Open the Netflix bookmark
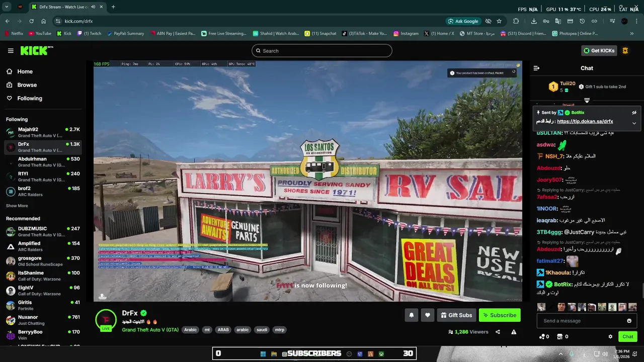644x362 pixels. pos(14,34)
